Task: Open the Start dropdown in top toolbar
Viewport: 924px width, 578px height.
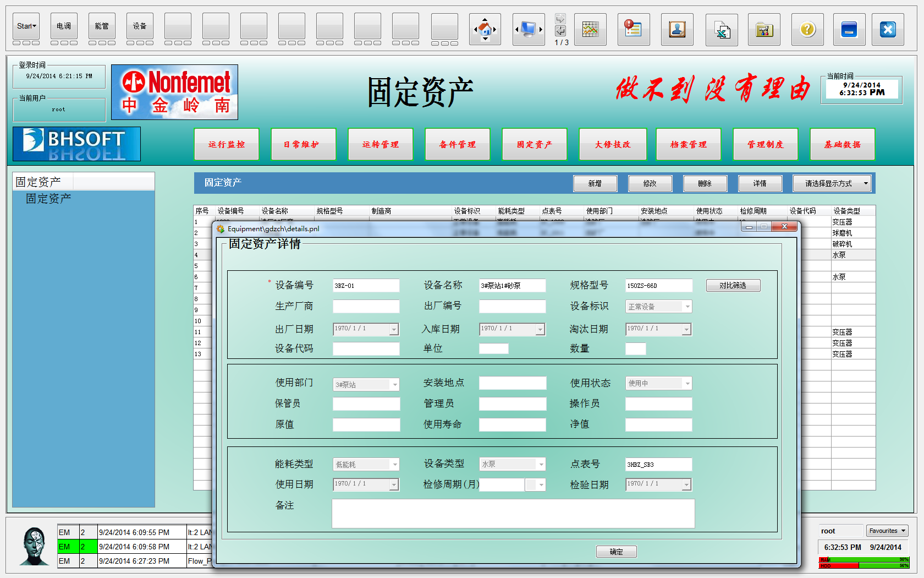Action: (x=26, y=26)
